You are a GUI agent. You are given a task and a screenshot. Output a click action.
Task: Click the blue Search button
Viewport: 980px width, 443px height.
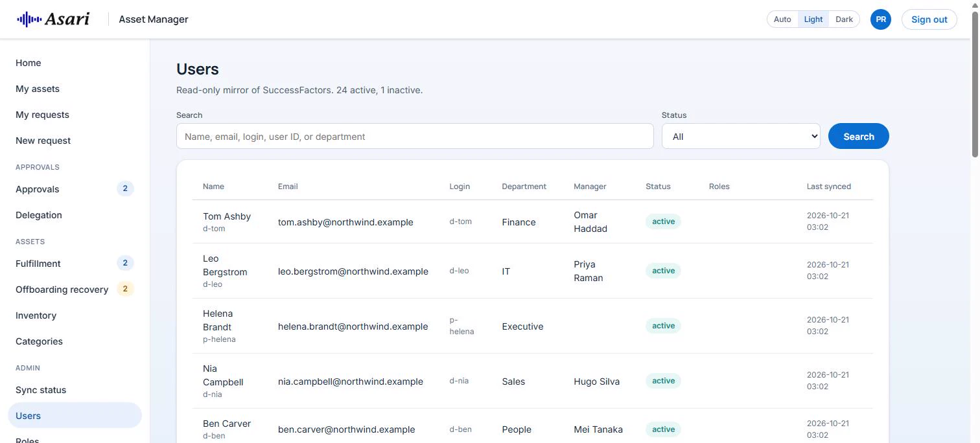(859, 136)
